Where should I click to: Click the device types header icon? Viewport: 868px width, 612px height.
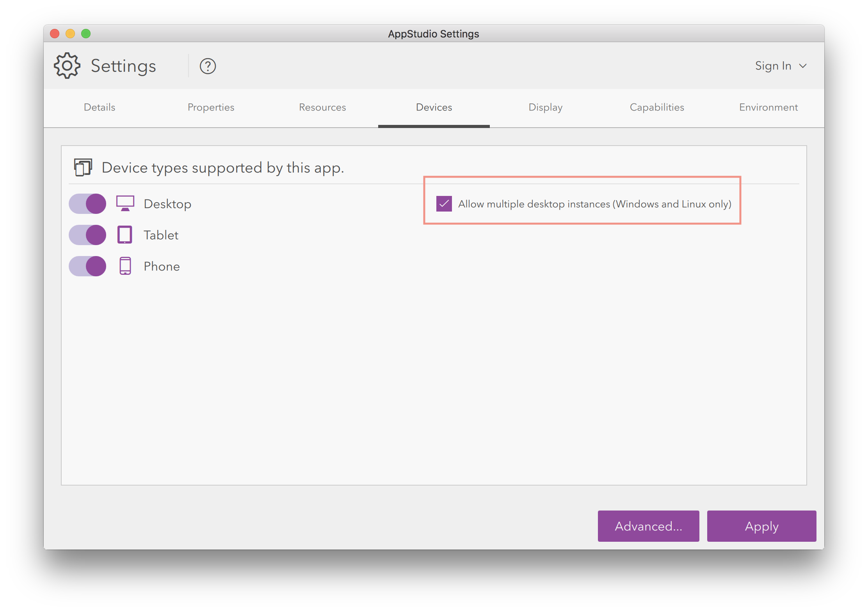tap(83, 167)
